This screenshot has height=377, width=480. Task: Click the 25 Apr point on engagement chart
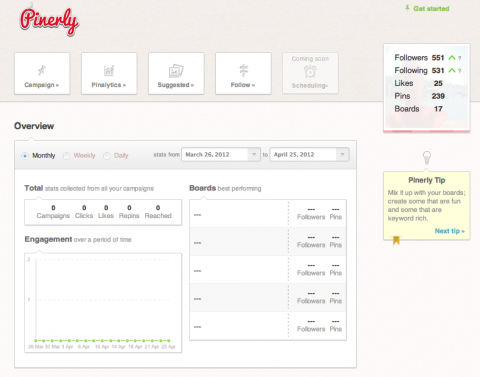[169, 341]
